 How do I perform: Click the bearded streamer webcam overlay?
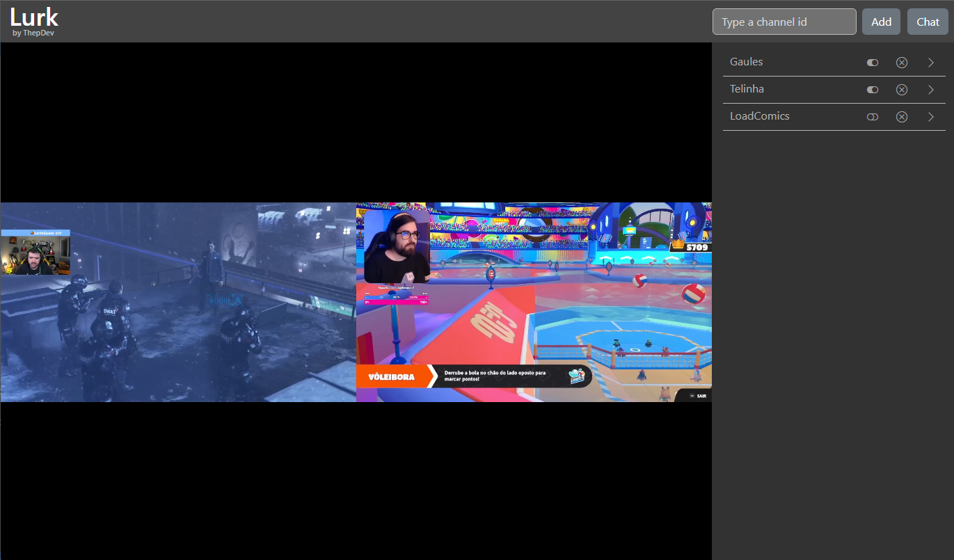pyautogui.click(x=397, y=246)
